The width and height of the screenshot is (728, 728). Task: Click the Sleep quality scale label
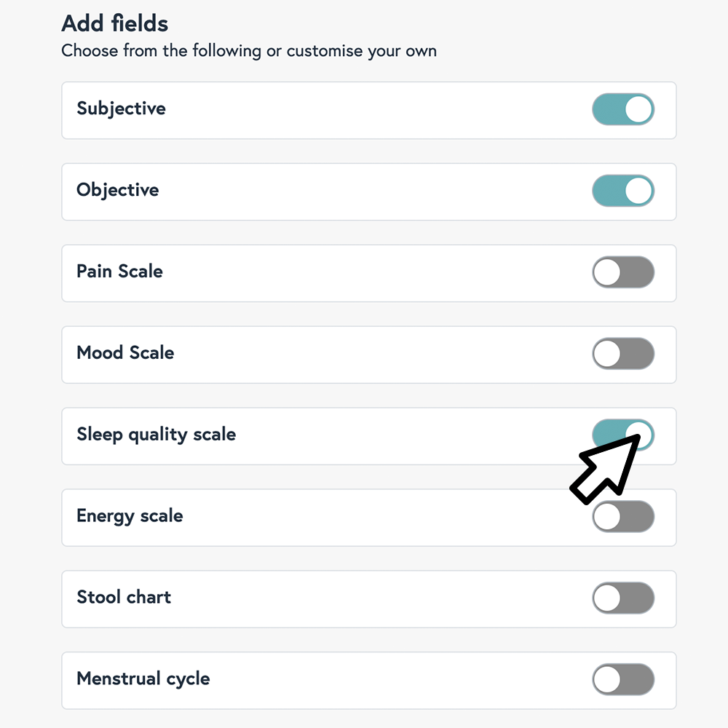(x=156, y=435)
